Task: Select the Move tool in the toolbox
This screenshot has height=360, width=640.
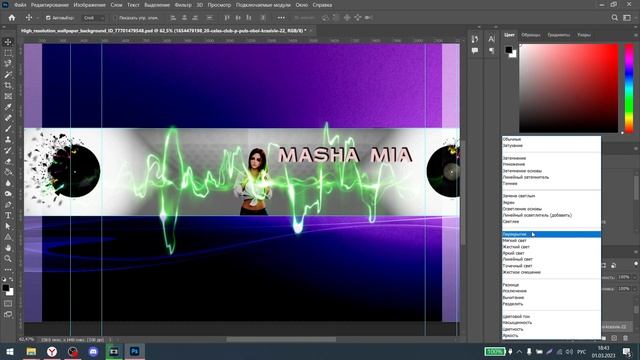Action: pyautogui.click(x=8, y=42)
